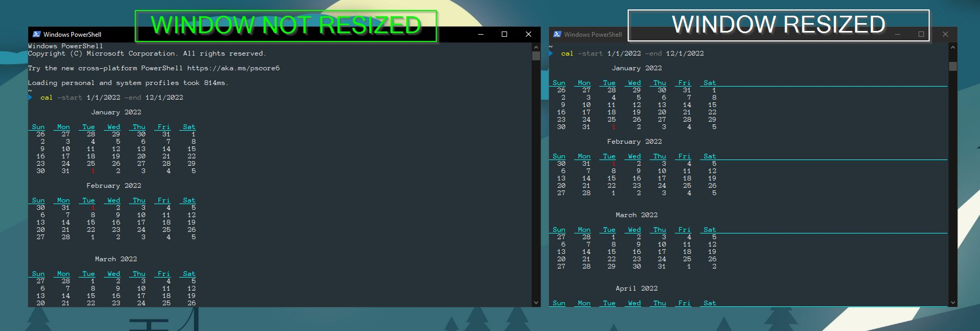Click the scroll-down arrow in left window

click(x=536, y=303)
